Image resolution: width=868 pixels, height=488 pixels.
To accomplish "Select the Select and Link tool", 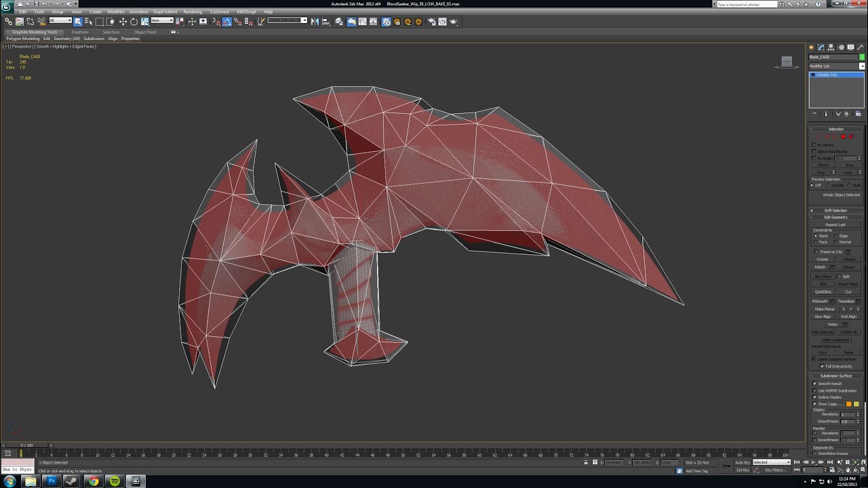I will pyautogui.click(x=8, y=22).
